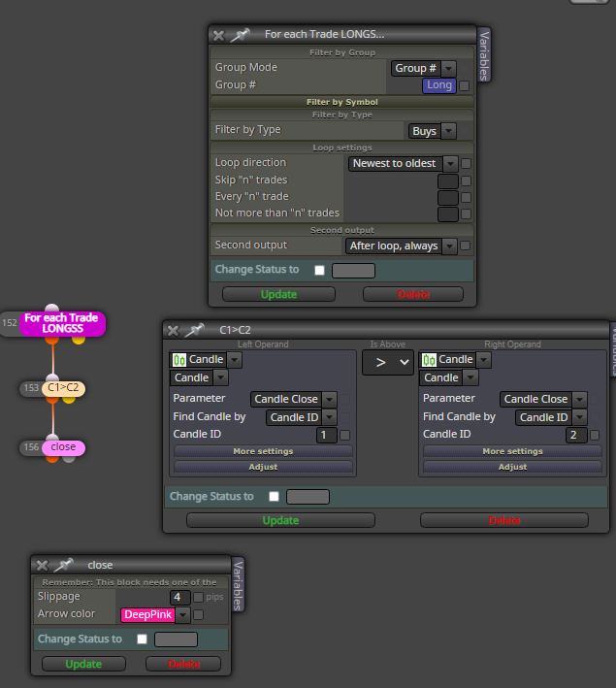This screenshot has width=616, height=688.
Task: Click Left Operand Candle ID field
Action: tap(327, 436)
